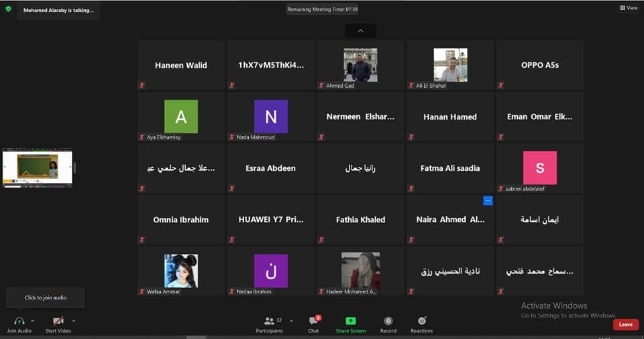Start Share Screen
Image resolution: width=644 pixels, height=339 pixels.
pos(351,324)
